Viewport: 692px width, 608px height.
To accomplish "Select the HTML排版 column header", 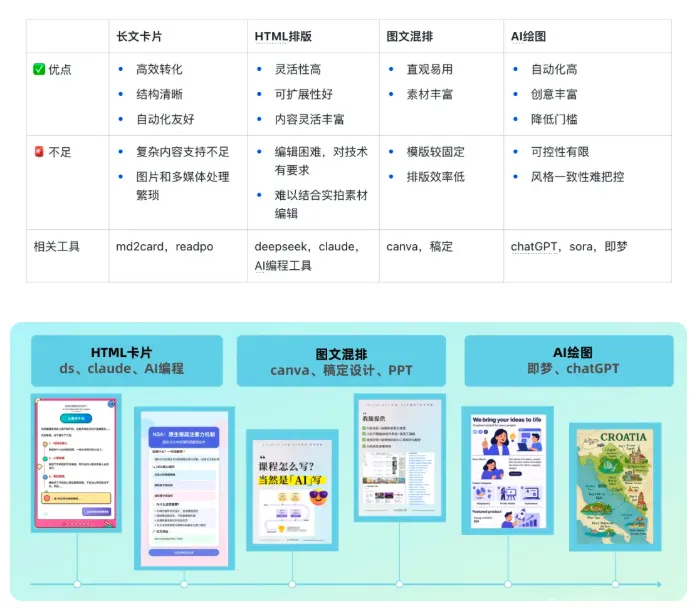I will click(x=283, y=36).
